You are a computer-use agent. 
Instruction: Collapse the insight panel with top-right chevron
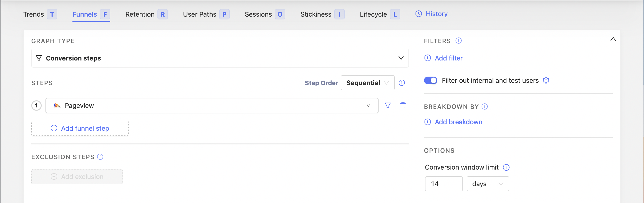(613, 39)
